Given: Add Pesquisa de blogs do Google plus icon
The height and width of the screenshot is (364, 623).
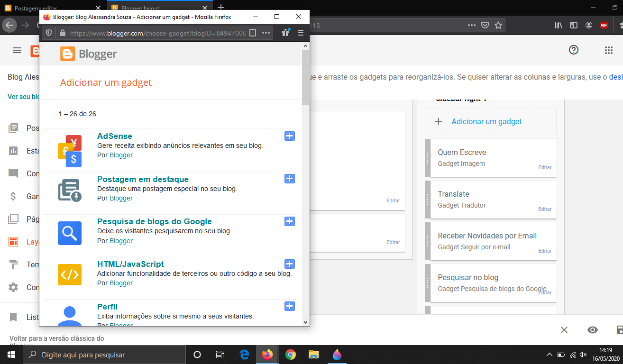Looking at the screenshot, I should [290, 221].
